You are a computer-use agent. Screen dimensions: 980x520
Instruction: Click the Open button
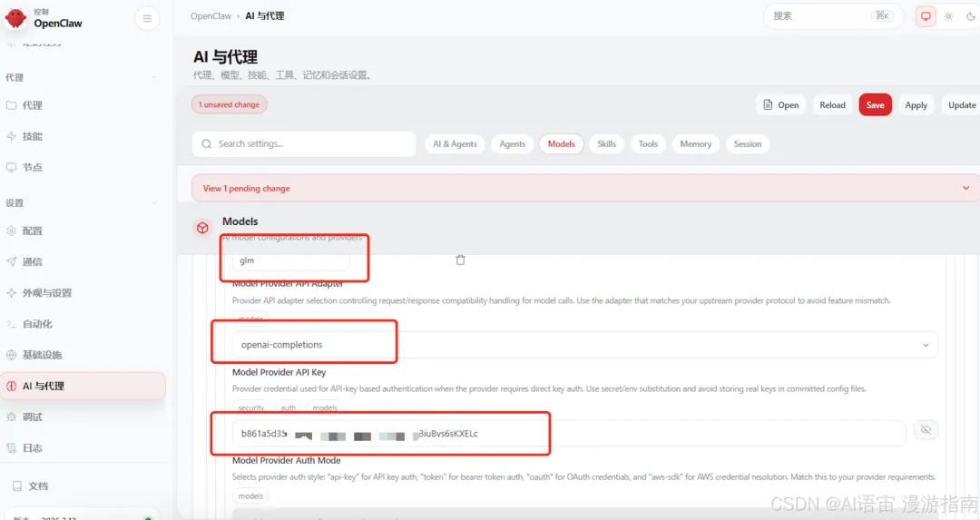tap(781, 105)
